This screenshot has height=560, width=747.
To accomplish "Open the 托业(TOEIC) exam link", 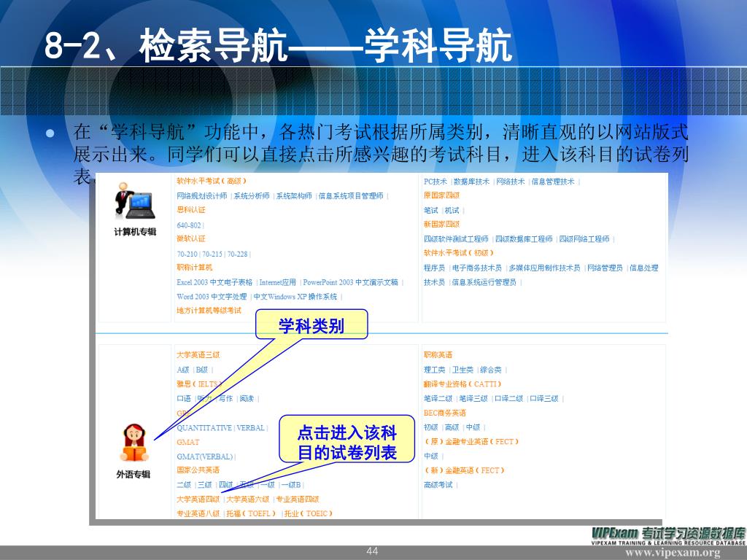I will point(308,513).
